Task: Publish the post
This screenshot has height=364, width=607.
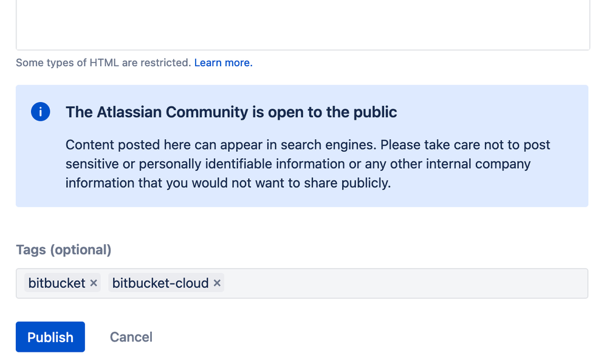Action: coord(50,337)
